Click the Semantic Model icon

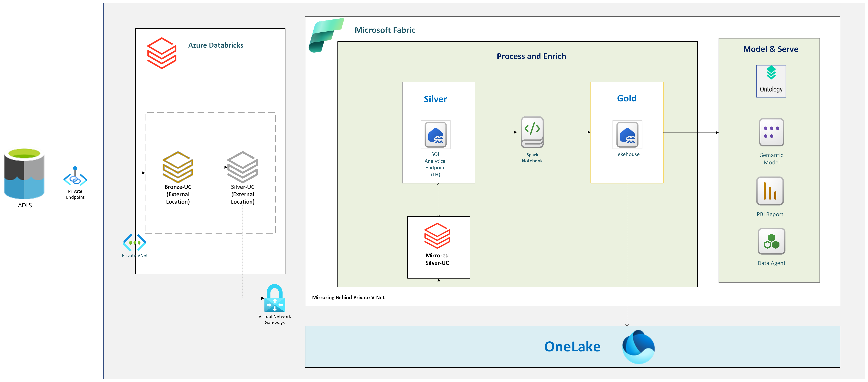coord(772,132)
